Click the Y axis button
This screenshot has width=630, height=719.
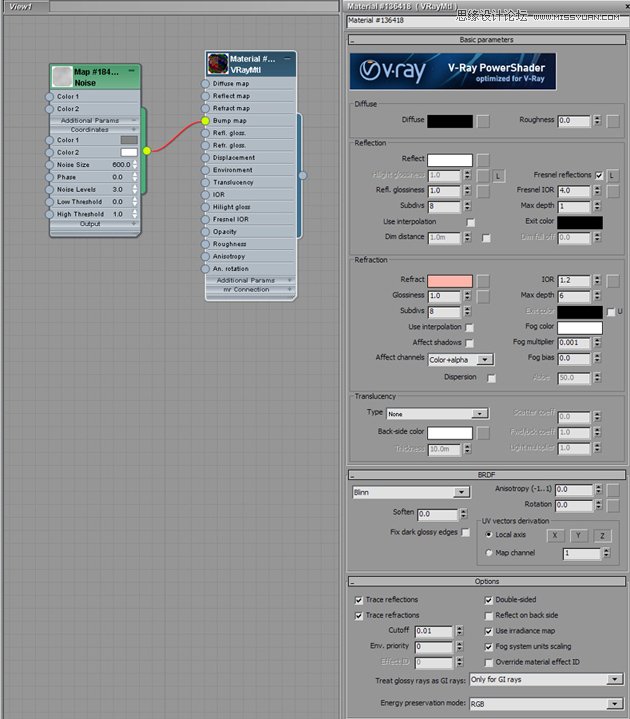579,536
